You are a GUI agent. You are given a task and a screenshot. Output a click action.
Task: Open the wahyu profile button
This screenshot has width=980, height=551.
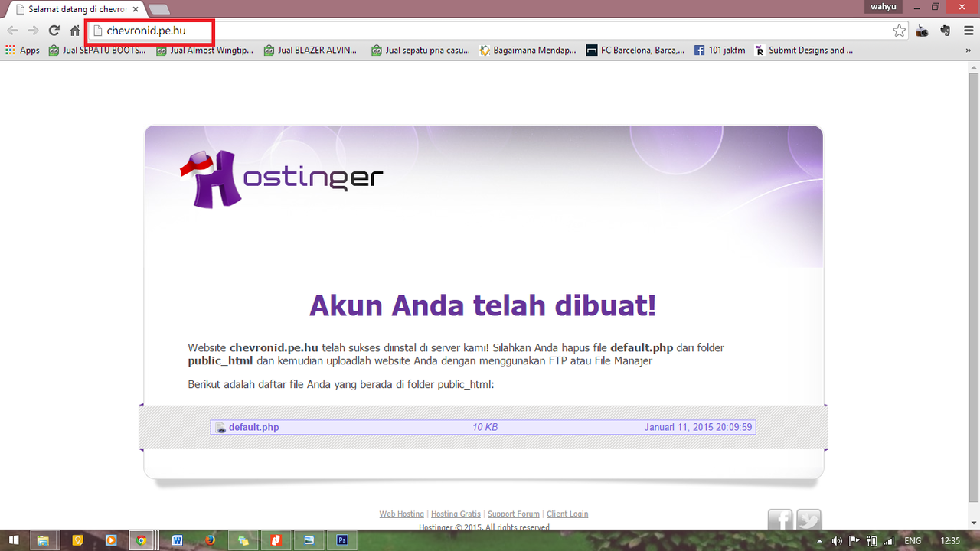(885, 7)
